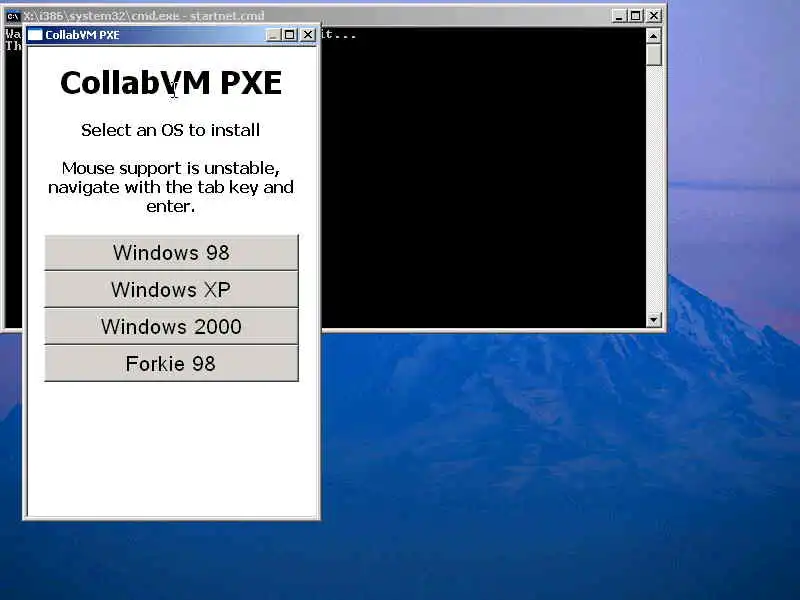Minimize the cmd.exe console window
Image resolution: width=800 pixels, height=600 pixels.
tap(618, 16)
